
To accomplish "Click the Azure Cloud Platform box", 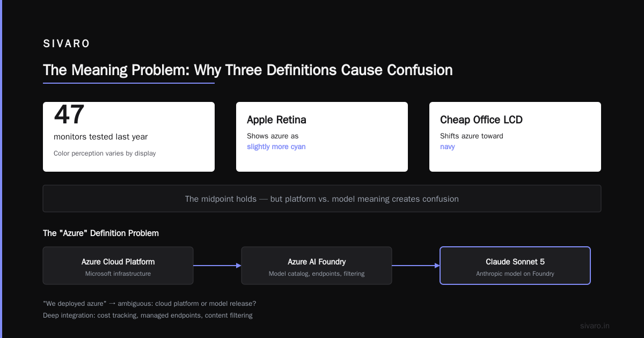I will (x=118, y=266).
